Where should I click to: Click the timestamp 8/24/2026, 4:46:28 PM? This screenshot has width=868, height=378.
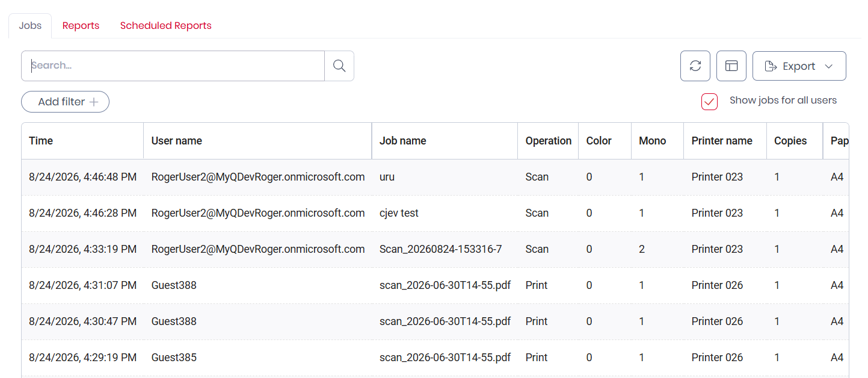(83, 213)
